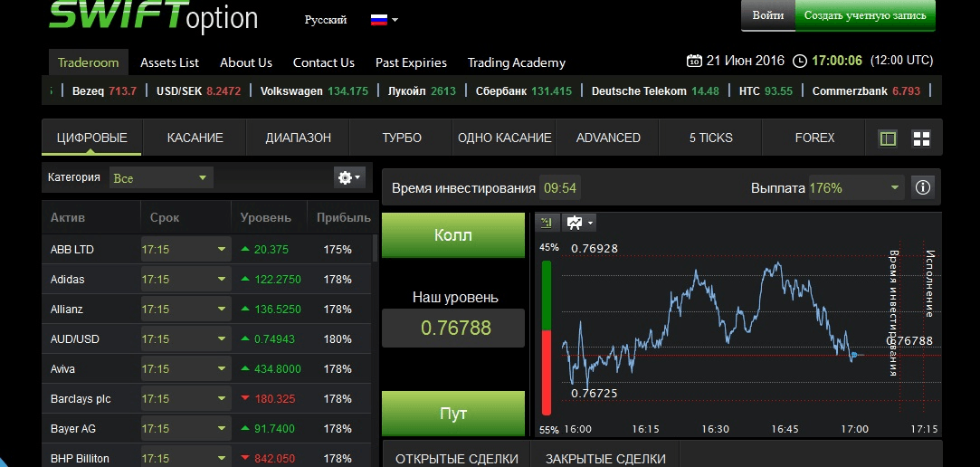980x467 pixels.
Task: Open expiry dropdown 17:15 for Aviva
Action: (x=186, y=369)
